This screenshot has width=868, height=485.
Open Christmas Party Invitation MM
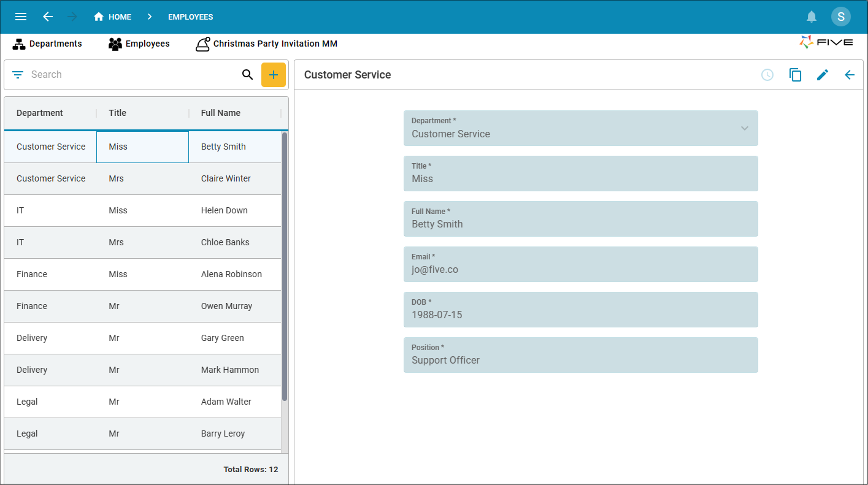[266, 44]
